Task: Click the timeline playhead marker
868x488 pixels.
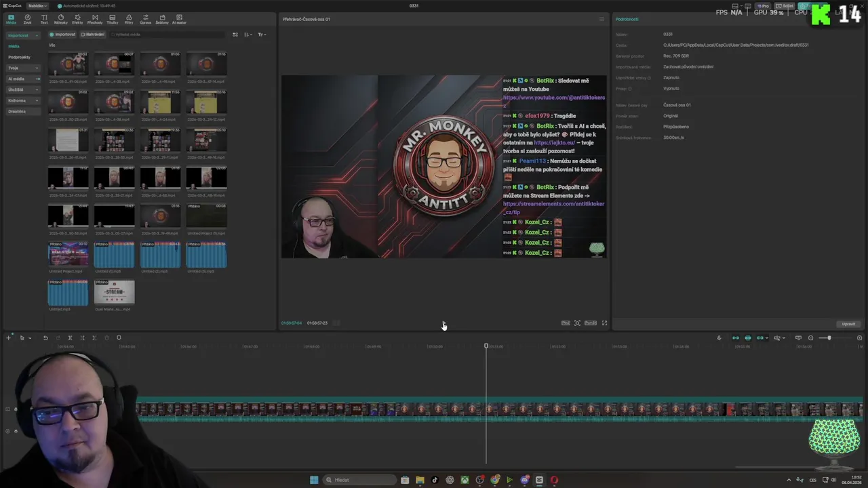Action: coord(486,346)
